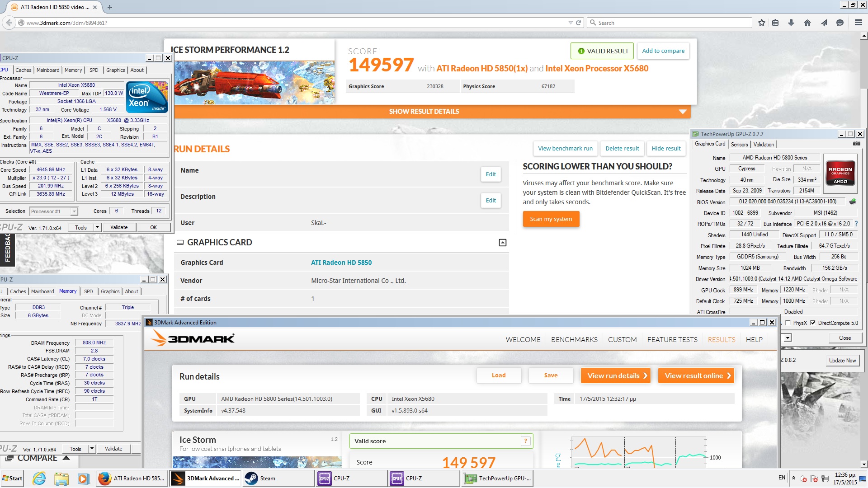Open the media player taskbar icon
The width and height of the screenshot is (868, 488).
pyautogui.click(x=83, y=478)
